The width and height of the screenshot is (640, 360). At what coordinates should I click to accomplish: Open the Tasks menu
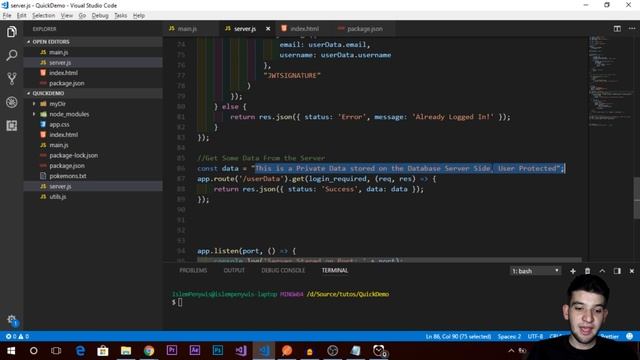pyautogui.click(x=120, y=16)
